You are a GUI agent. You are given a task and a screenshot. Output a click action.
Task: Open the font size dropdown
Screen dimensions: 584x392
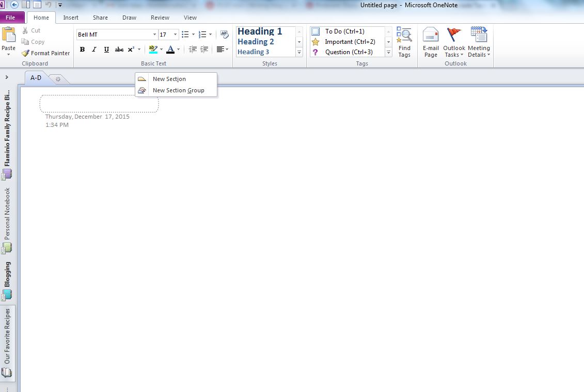pyautogui.click(x=176, y=35)
